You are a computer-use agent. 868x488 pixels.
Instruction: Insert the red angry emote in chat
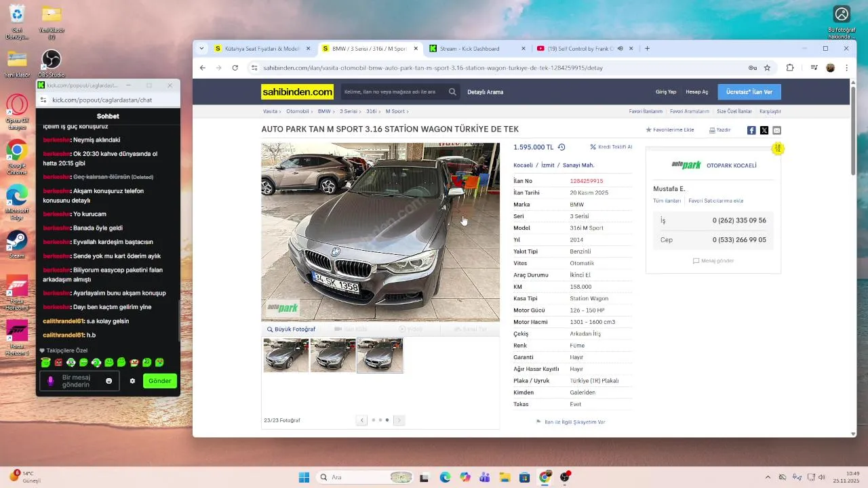58,363
